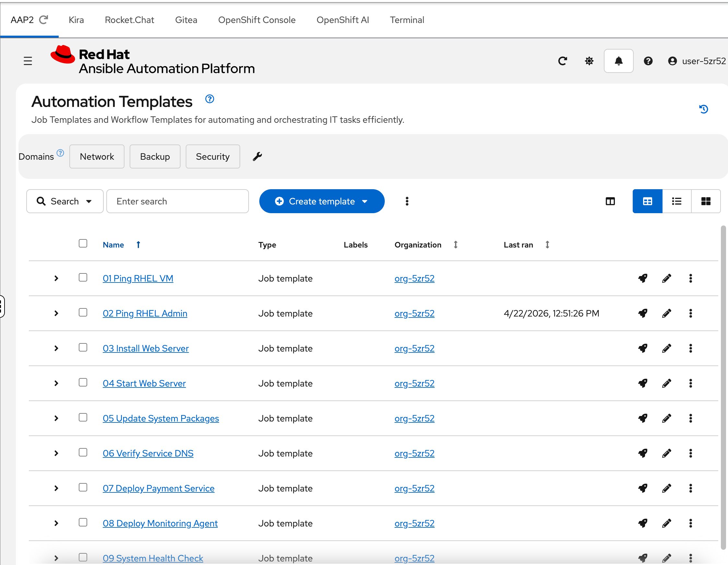This screenshot has width=728, height=565.
Task: Edit the 06 Verify Service DNS template
Action: tap(666, 453)
